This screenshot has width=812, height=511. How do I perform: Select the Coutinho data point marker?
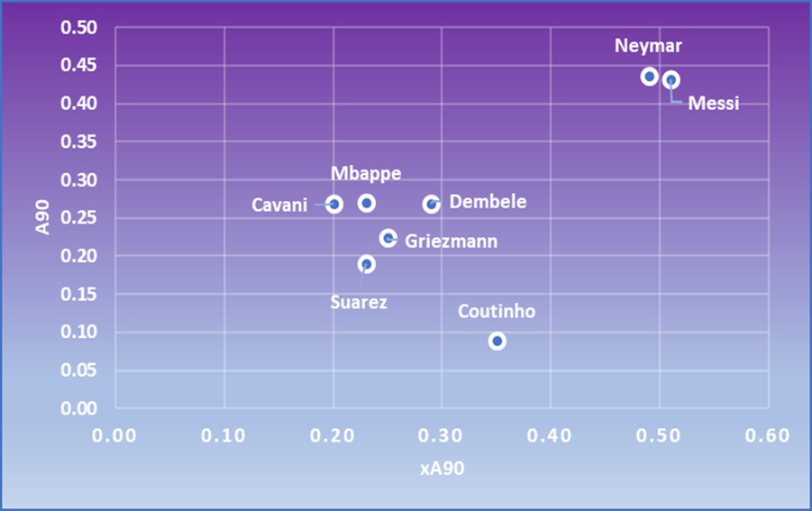(497, 341)
